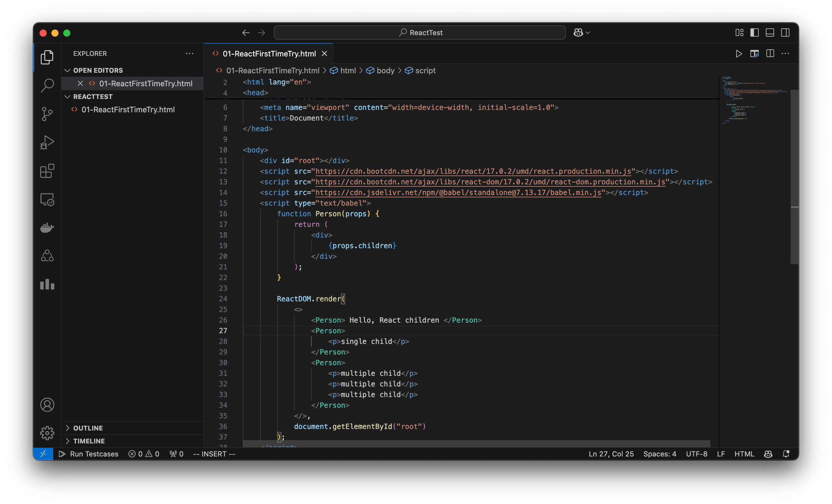Run the current HTML file
The height and width of the screenshot is (504, 832).
click(739, 53)
